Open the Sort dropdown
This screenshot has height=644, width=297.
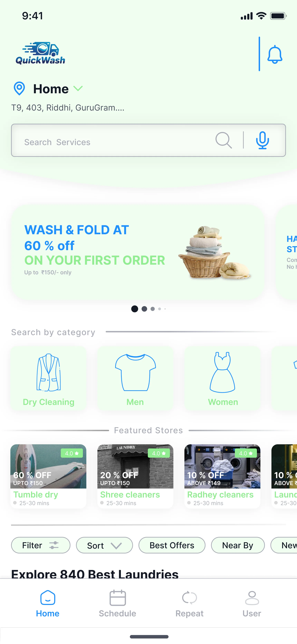click(104, 545)
